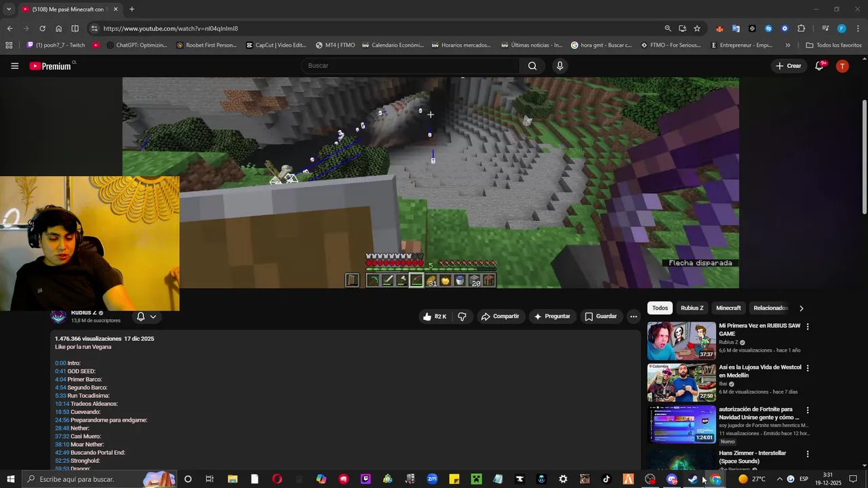Open the CapCut Video Editor bookmark
The width and height of the screenshot is (868, 488).
[276, 45]
